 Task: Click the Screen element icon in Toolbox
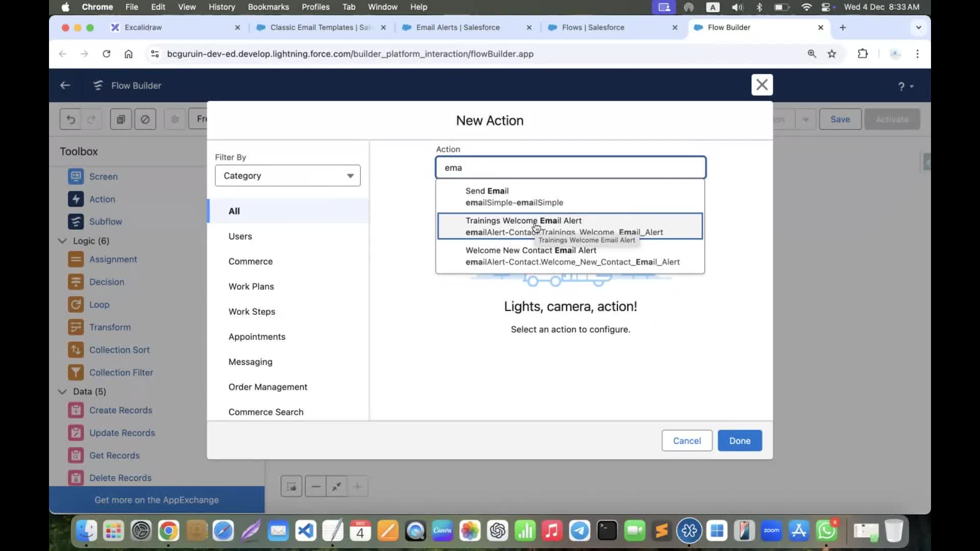pyautogui.click(x=76, y=177)
